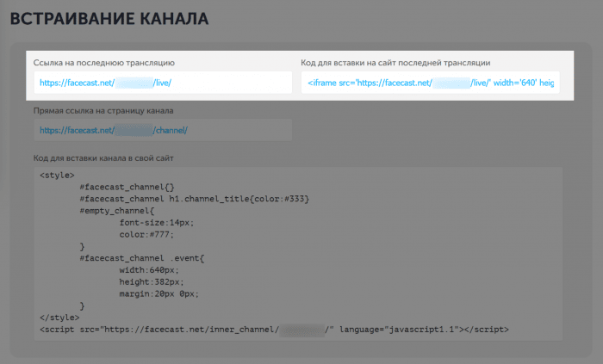The height and width of the screenshot is (364, 603).
Task: Click the 'color:#777;' code line
Action: coord(146,235)
